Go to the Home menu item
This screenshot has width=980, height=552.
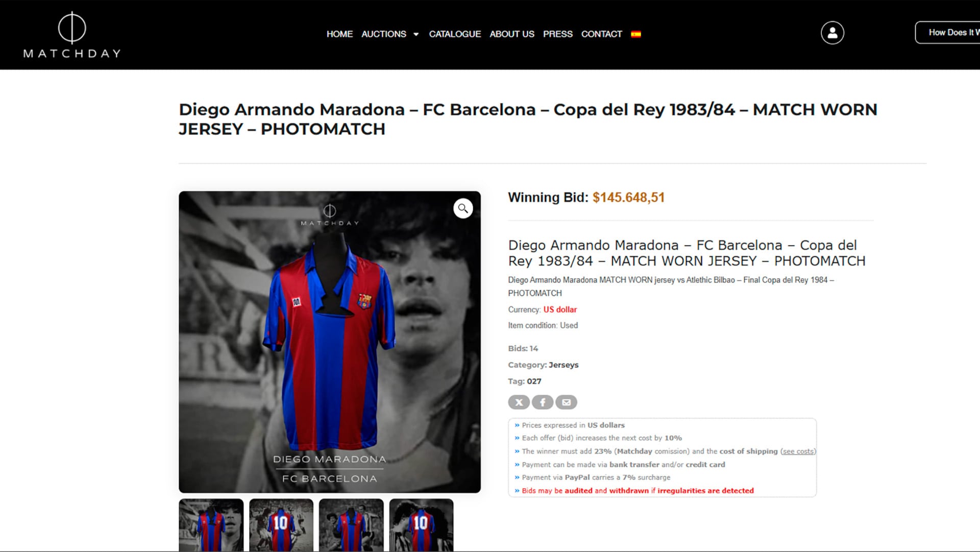[x=339, y=34]
